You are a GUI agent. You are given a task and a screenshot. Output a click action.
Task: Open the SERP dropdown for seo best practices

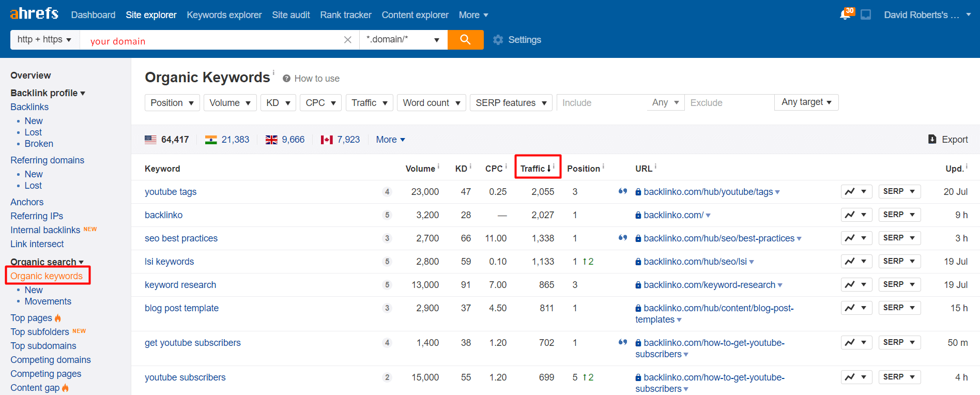899,238
